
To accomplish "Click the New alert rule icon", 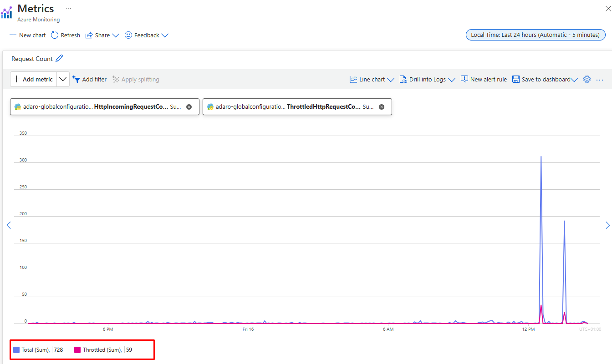I will pos(464,79).
